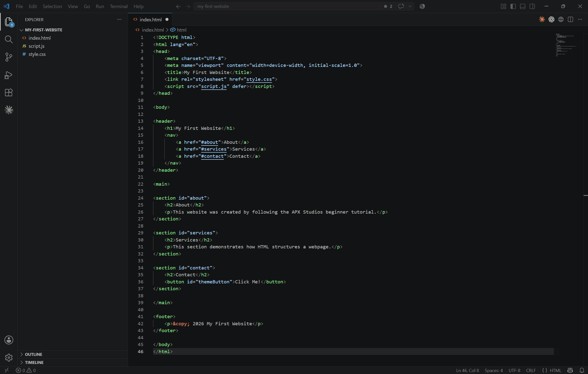This screenshot has width=588, height=374.
Task: Open the File menu
Action: tap(19, 6)
